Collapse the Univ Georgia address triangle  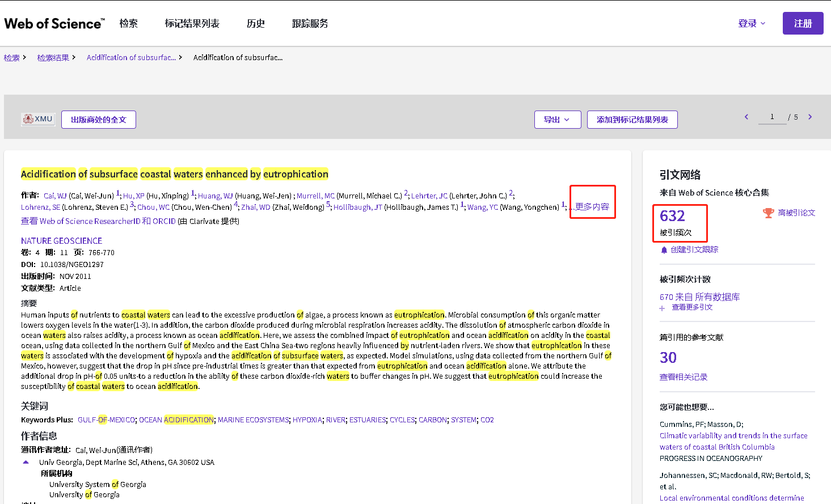[x=26, y=462]
